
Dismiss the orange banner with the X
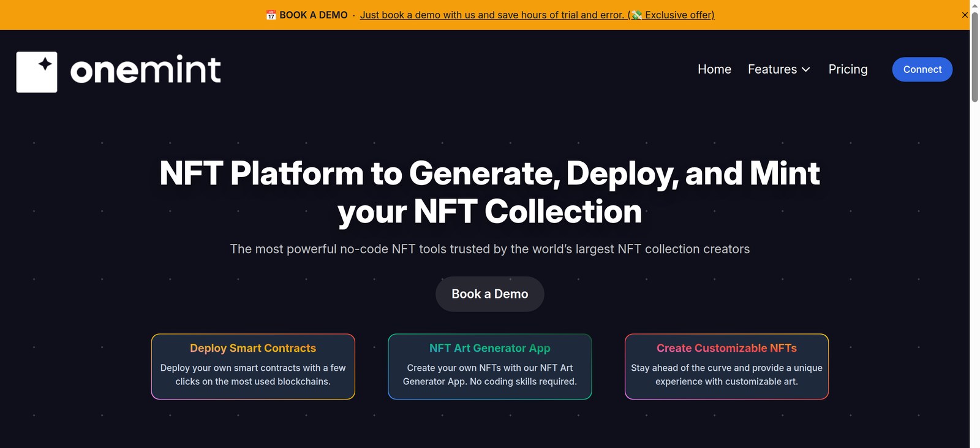tap(965, 15)
